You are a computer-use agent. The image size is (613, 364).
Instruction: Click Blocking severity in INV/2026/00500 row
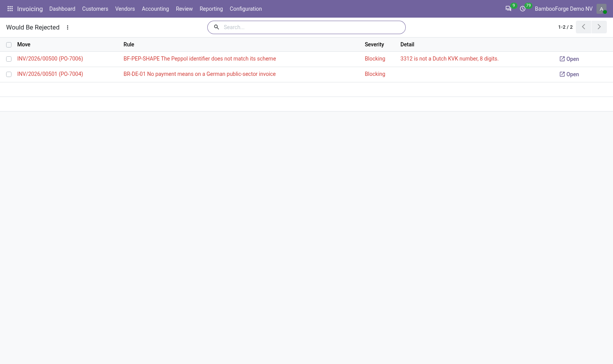coord(375,59)
